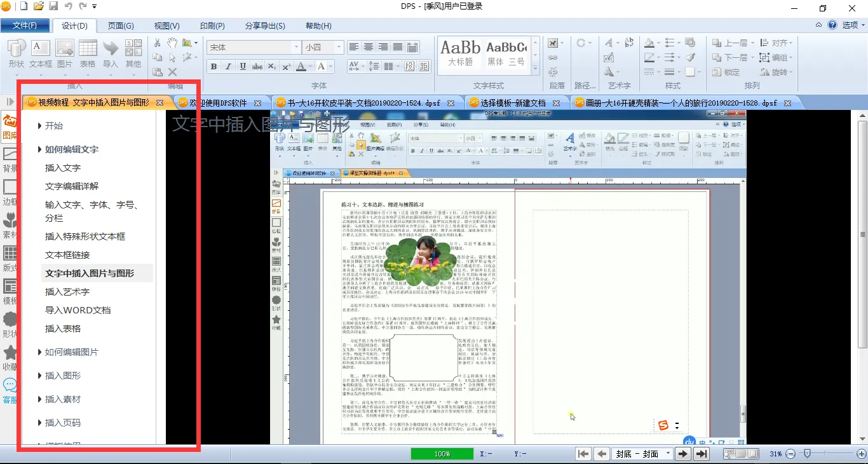Open the 插入艺术字 tutorial link
This screenshot has height=464, width=868.
click(x=67, y=292)
